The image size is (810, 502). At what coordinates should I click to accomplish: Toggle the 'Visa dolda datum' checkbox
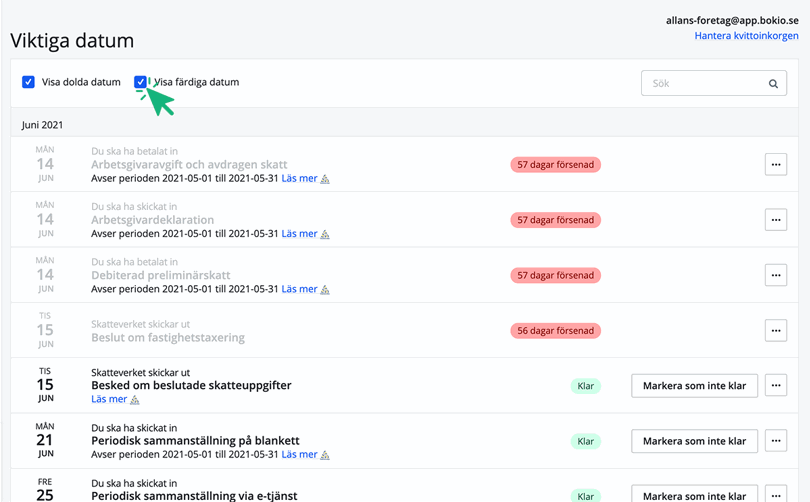click(28, 82)
